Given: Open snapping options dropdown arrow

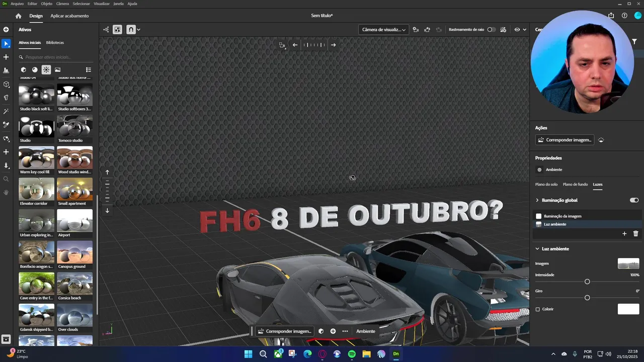Looking at the screenshot, I should [x=138, y=30].
